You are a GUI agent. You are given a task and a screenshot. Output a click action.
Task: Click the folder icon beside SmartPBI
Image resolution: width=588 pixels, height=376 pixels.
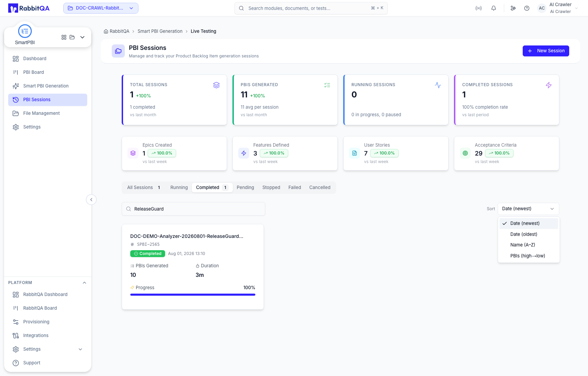[x=72, y=37]
